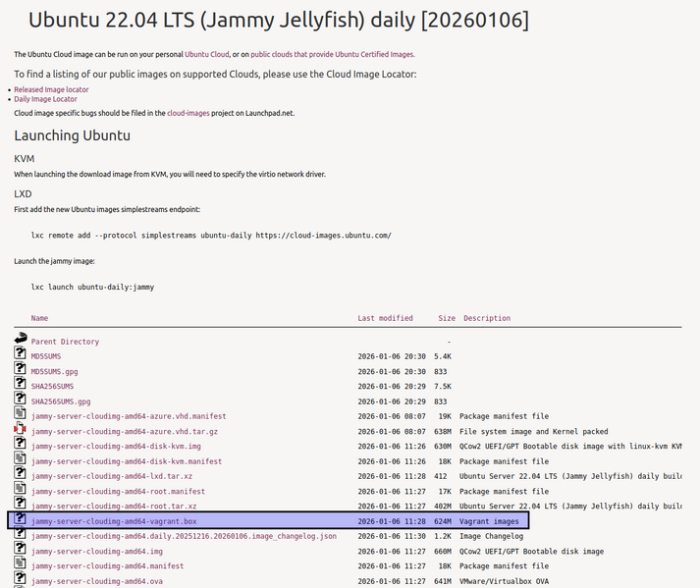Click the file icon beside jammy-server-cloudimg-amd64.ova
This screenshot has height=588, width=700.
(x=20, y=577)
